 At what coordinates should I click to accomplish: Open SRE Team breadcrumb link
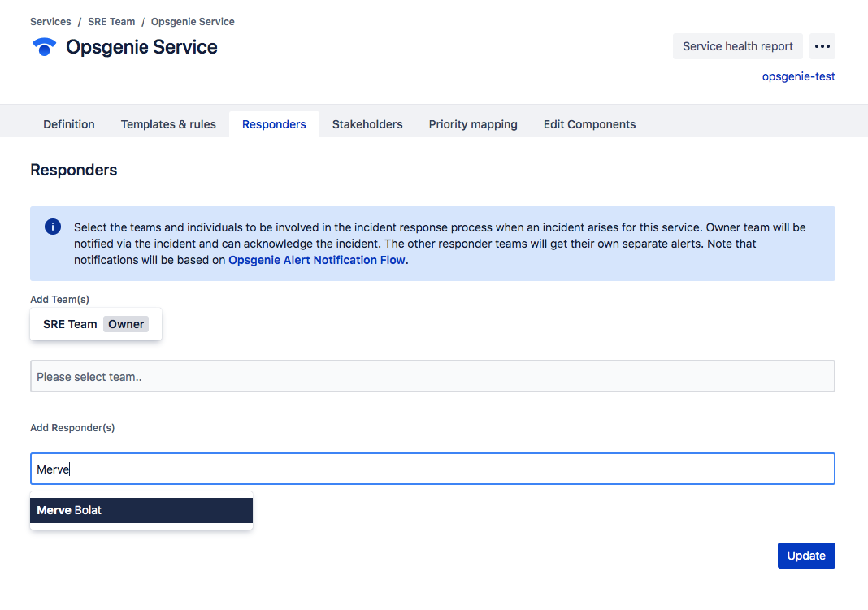point(111,22)
